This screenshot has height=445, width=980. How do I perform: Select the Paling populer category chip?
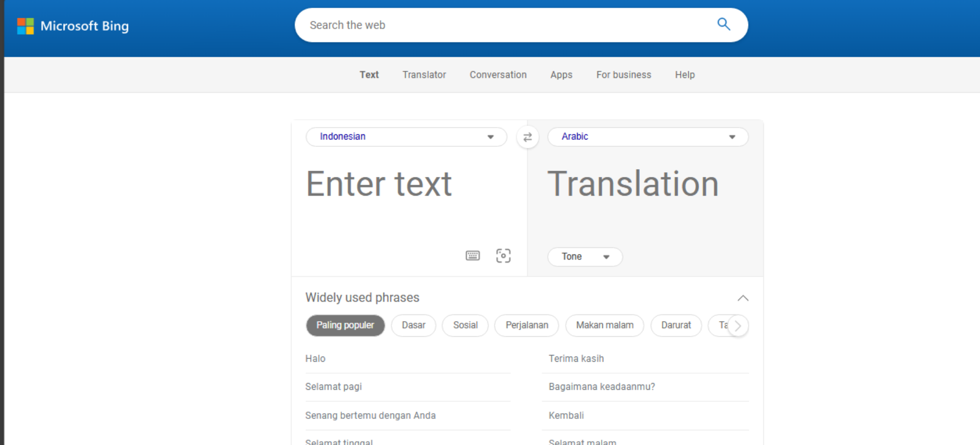click(345, 325)
